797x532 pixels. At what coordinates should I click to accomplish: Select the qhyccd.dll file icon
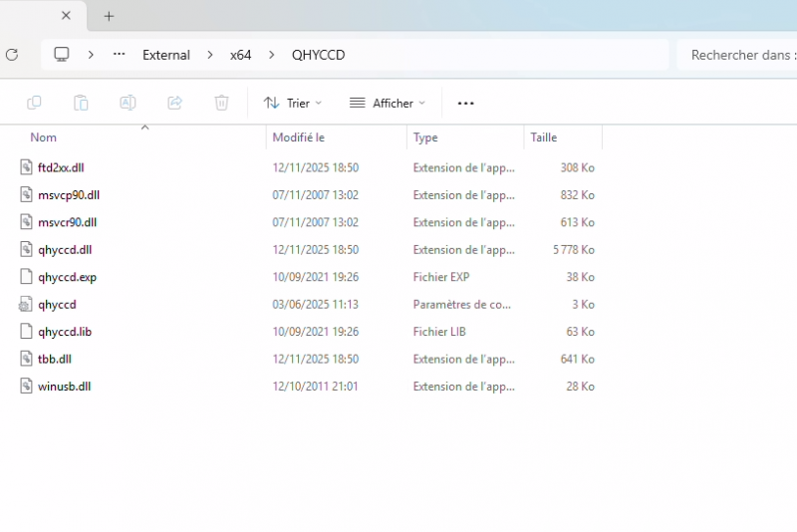click(26, 249)
